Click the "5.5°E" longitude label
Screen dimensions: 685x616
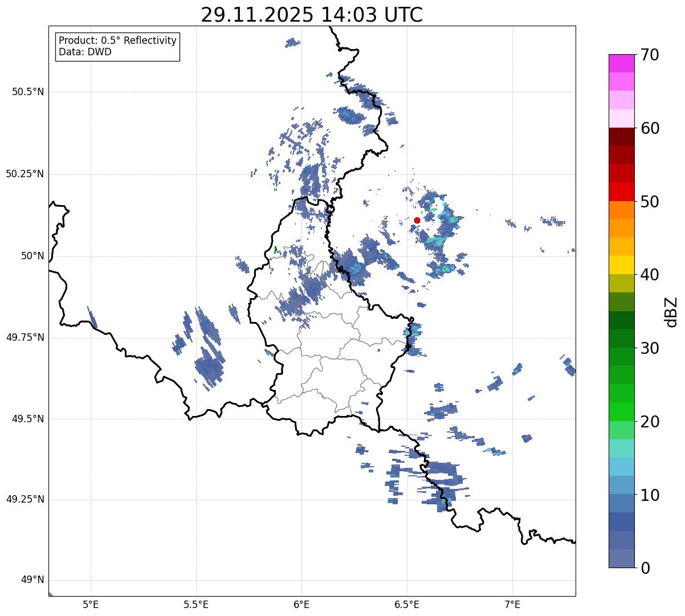[x=196, y=604]
